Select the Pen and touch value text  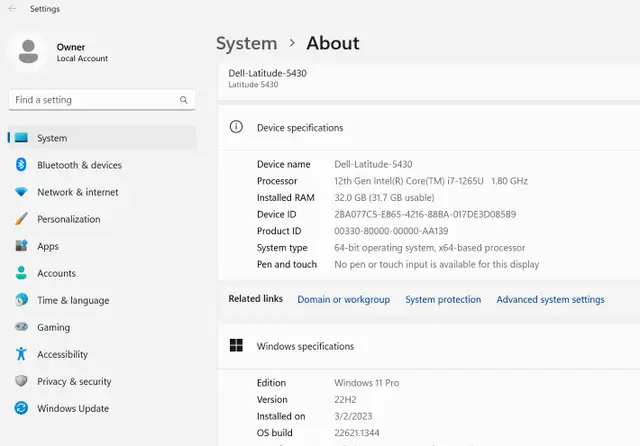coord(437,264)
